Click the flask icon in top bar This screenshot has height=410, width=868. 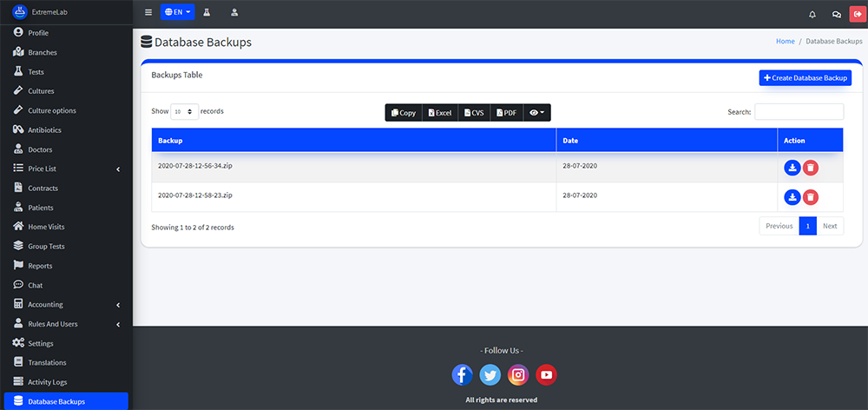207,13
